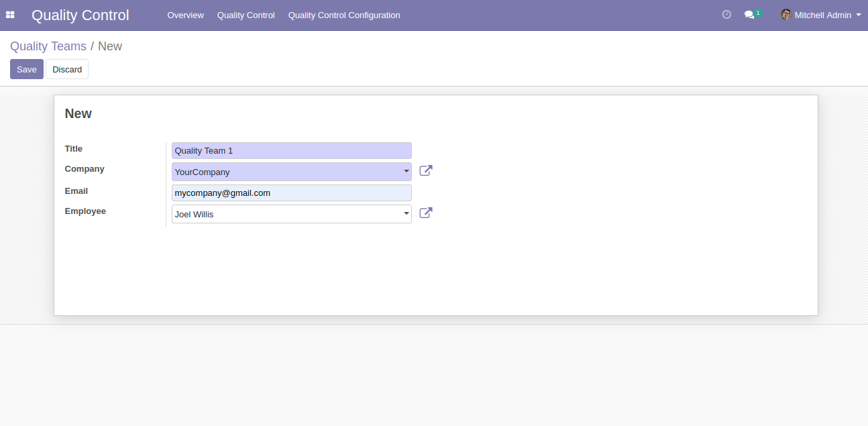Open the Overview menu item
This screenshot has height=426, width=868.
pos(185,15)
